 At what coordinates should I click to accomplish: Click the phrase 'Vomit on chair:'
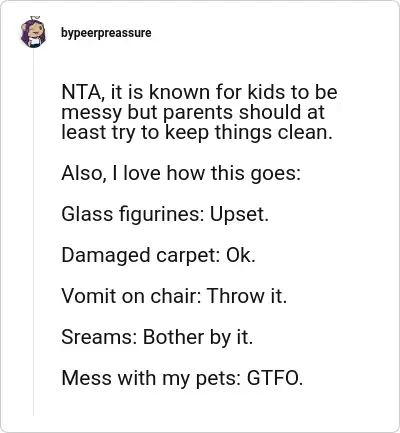pos(131,296)
